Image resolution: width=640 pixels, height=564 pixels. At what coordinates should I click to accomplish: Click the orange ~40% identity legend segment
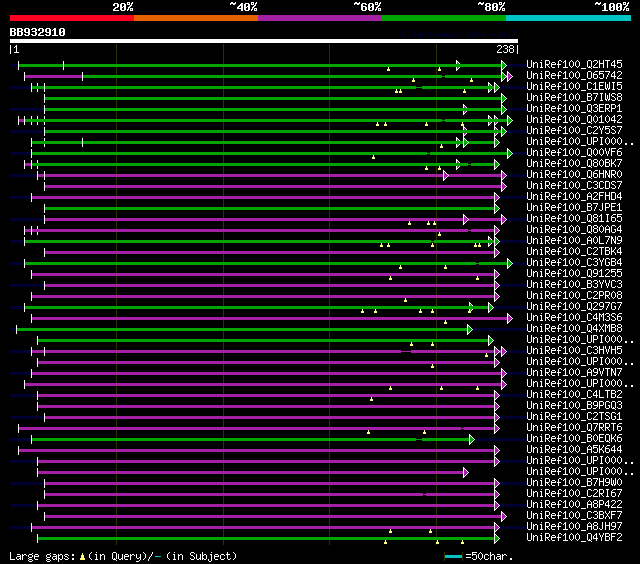[196, 18]
